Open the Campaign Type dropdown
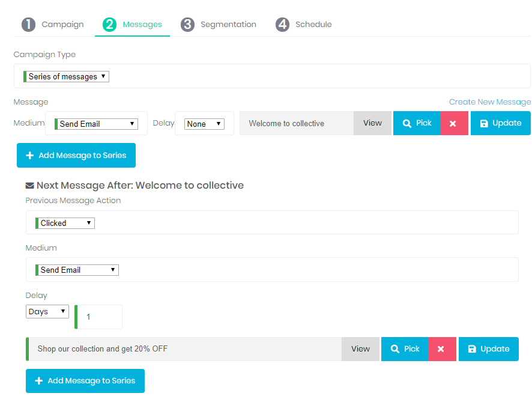Screen dimensions: 532x420 click(x=66, y=77)
